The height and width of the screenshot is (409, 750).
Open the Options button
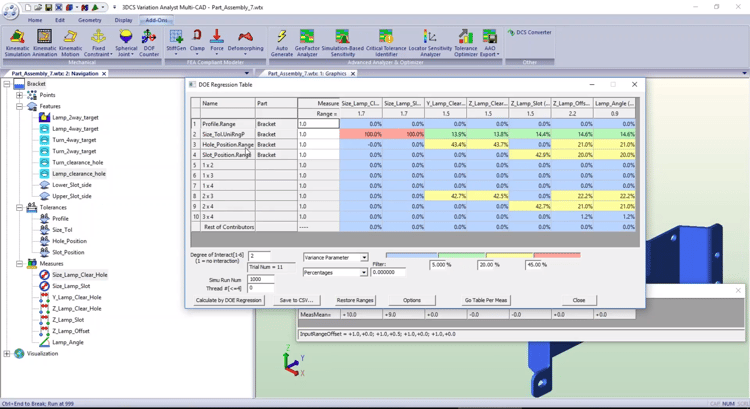(412, 300)
